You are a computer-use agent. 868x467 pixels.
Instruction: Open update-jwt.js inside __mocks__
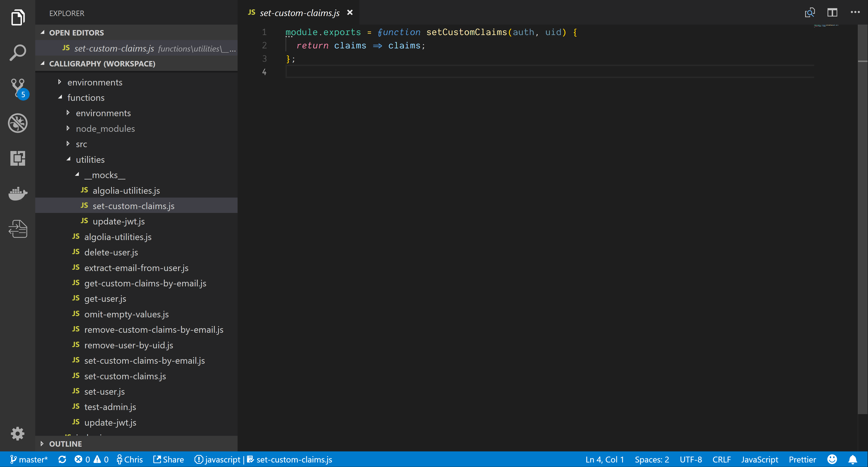(136, 221)
